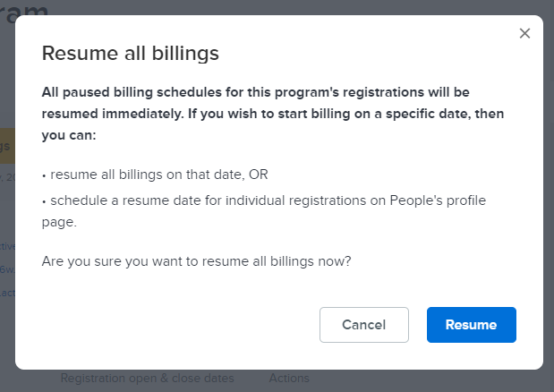Click the 'People's profile' phrase in the dialog
Screen dimensions: 554x392
438,200
